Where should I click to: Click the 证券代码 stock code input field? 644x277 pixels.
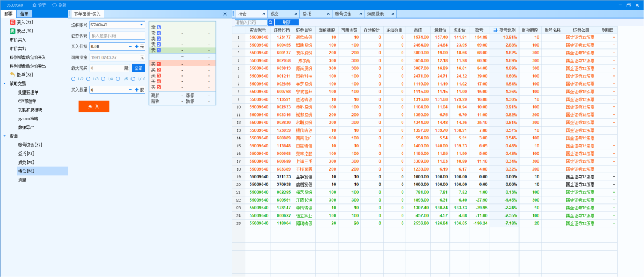(x=117, y=36)
